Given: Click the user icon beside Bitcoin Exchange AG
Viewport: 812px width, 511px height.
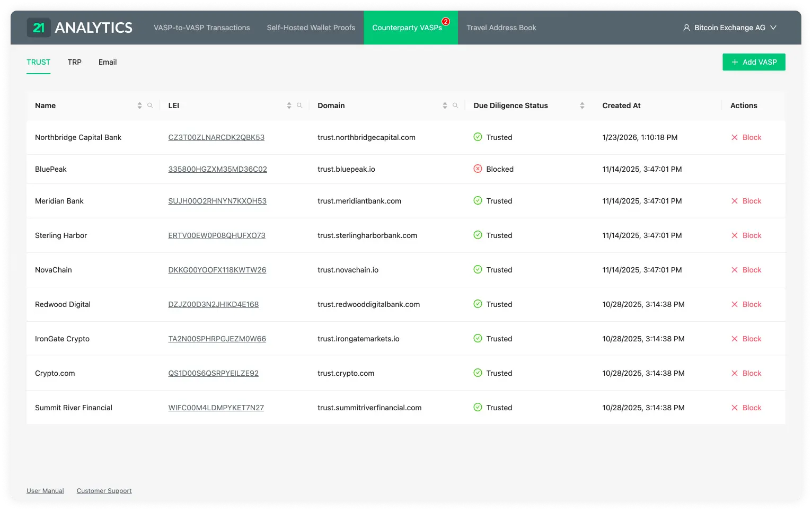Looking at the screenshot, I should pos(686,28).
